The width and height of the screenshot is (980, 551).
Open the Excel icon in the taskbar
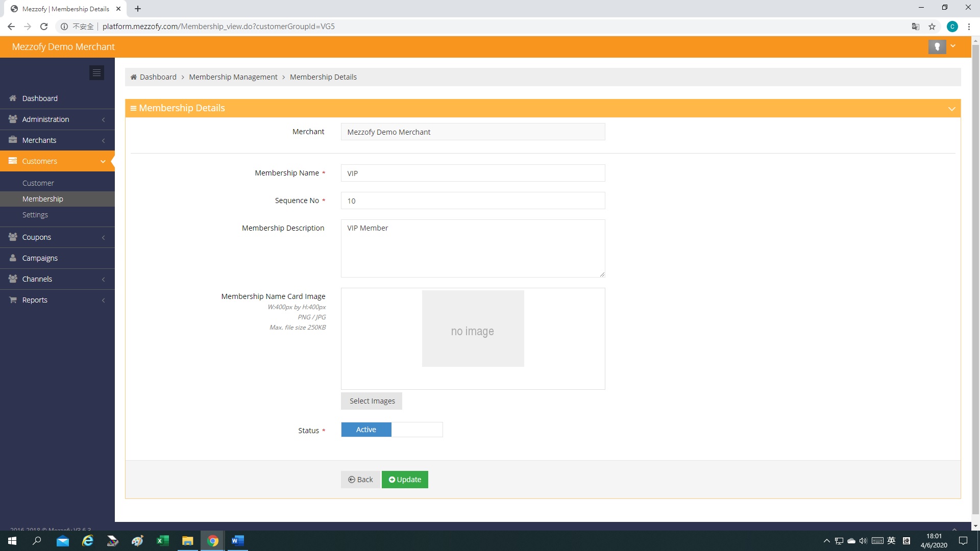tap(162, 541)
